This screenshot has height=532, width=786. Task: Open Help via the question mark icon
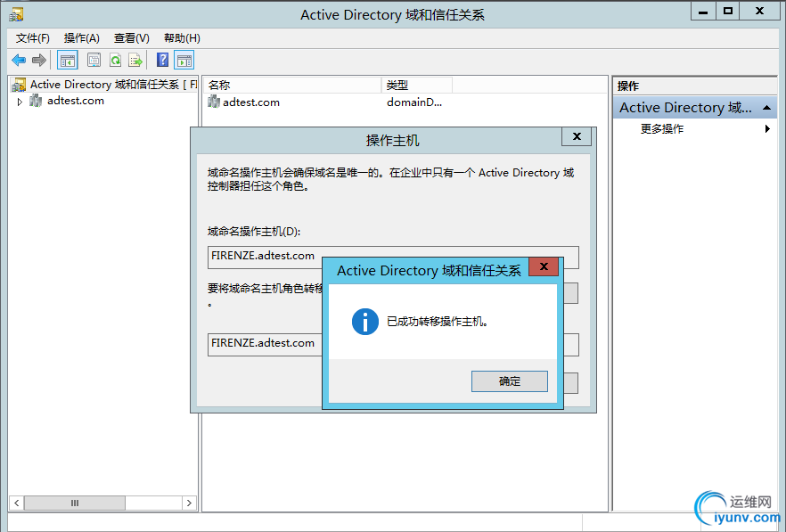coord(162,61)
